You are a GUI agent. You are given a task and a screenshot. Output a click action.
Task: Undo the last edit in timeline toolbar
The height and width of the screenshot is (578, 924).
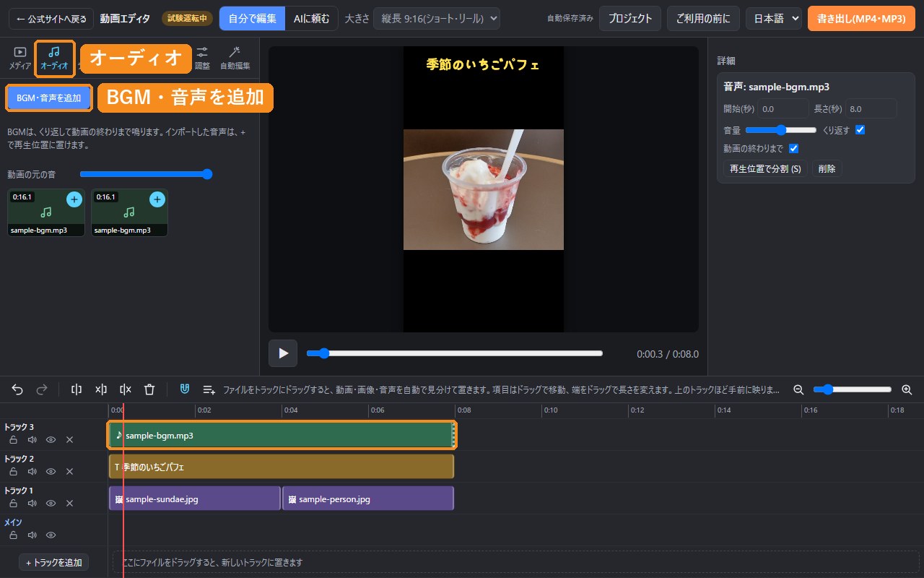coord(17,389)
